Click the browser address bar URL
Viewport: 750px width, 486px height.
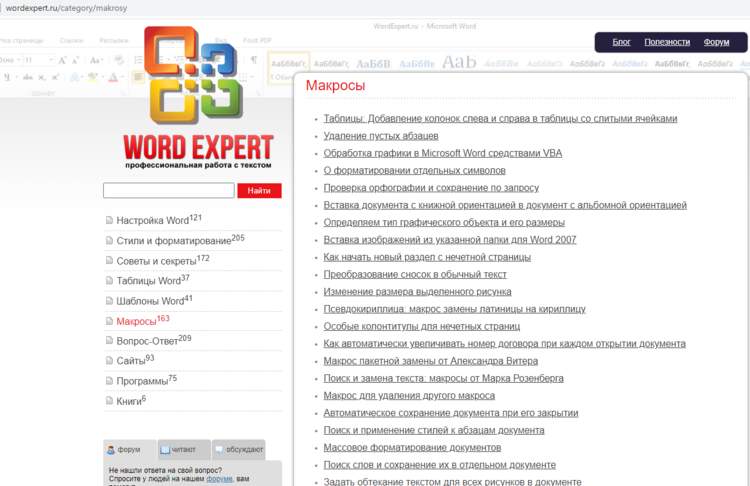[x=66, y=8]
